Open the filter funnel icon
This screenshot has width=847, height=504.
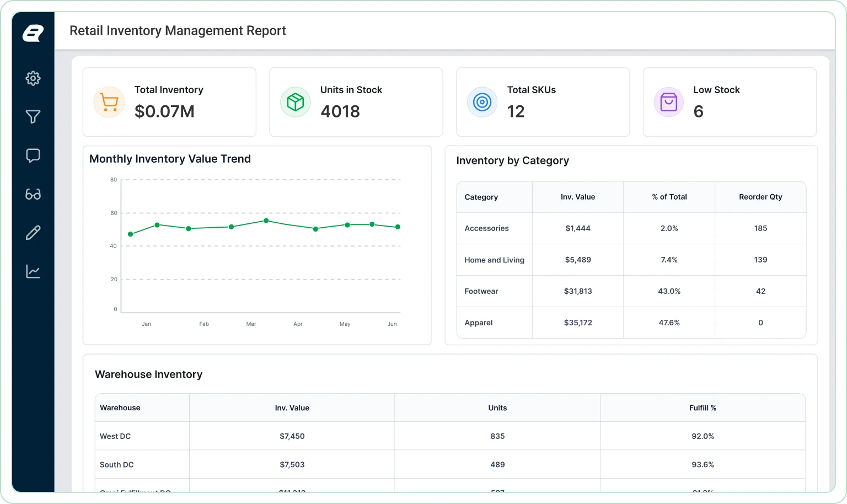pos(33,117)
